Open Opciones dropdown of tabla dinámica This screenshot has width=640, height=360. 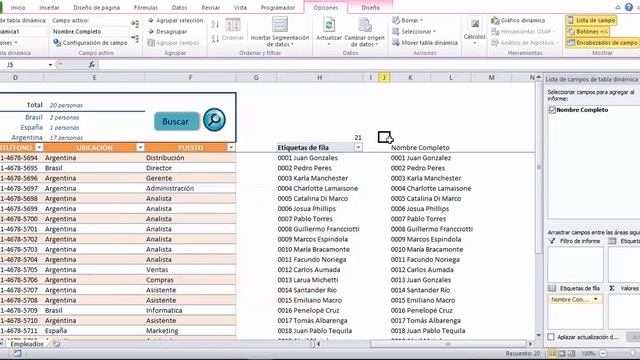tap(9, 42)
